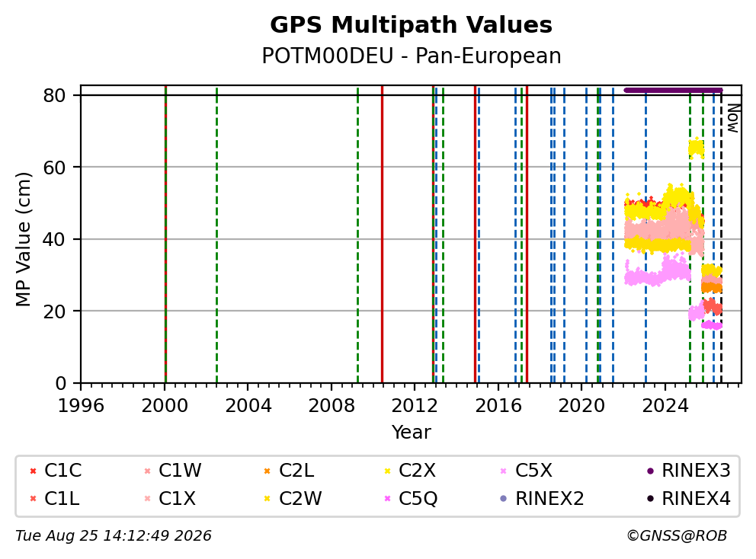Click the C1W pink legend marker
Screen dimensions: 756x559
pos(148,471)
